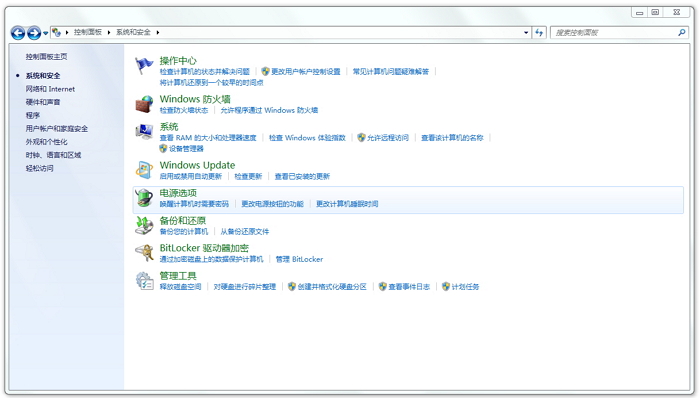Viewport: 700px width, 398px height.
Task: Click the BitLocker keys icon
Action: 144,253
